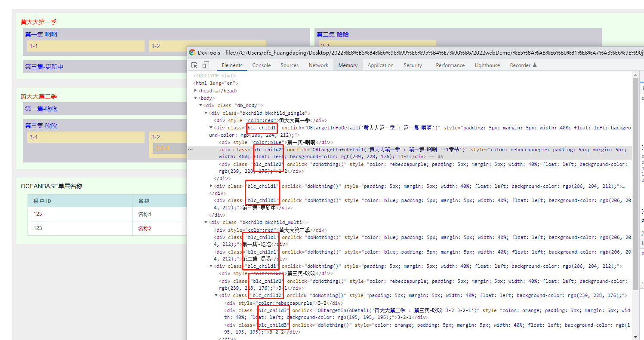
Task: Click the 名称1 table cell
Action: (160, 214)
